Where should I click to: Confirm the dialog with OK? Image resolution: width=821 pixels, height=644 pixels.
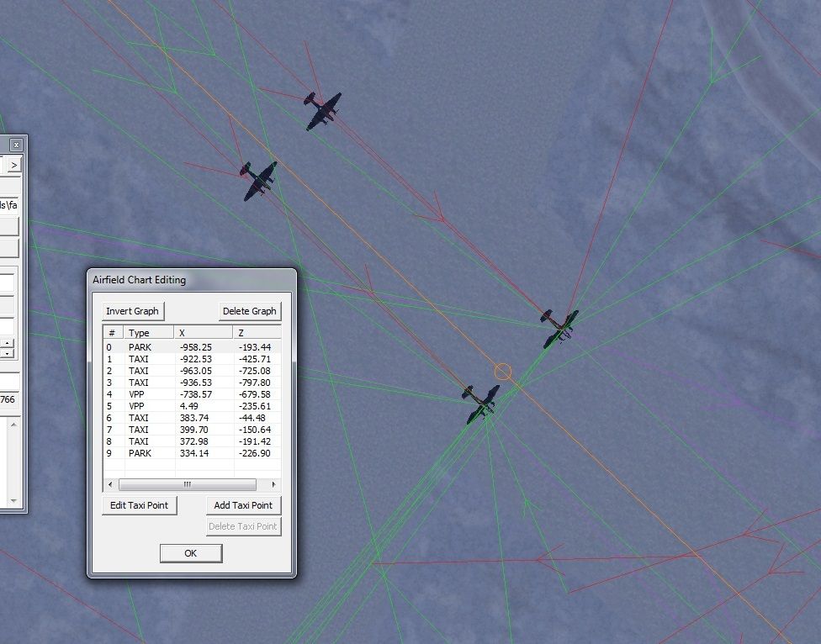pyautogui.click(x=191, y=553)
